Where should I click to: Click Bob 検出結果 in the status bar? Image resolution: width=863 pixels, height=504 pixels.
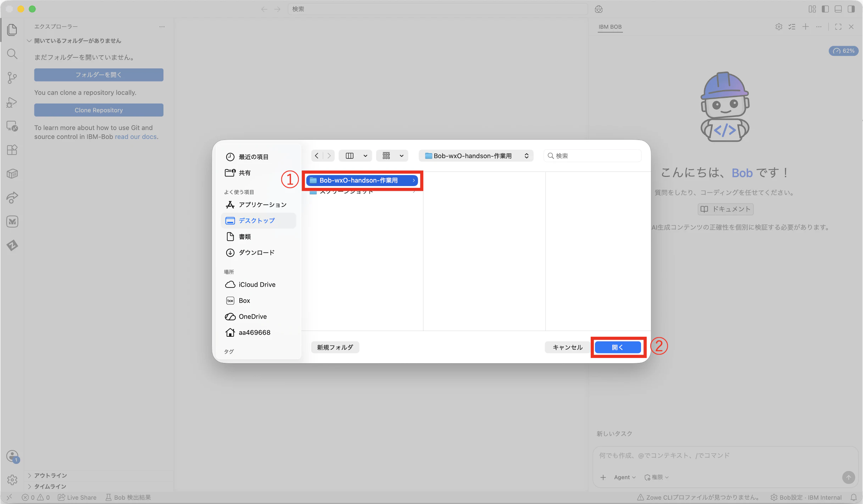(x=128, y=498)
